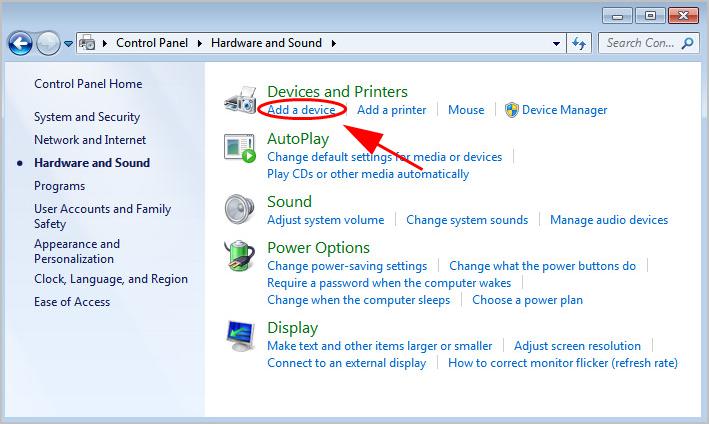Open the Devices and Printers heading
Image resolution: width=709 pixels, height=424 pixels.
(337, 92)
